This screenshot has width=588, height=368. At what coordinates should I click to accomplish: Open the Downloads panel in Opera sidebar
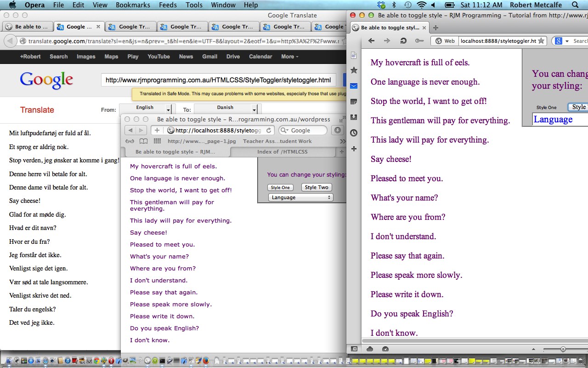tap(354, 117)
